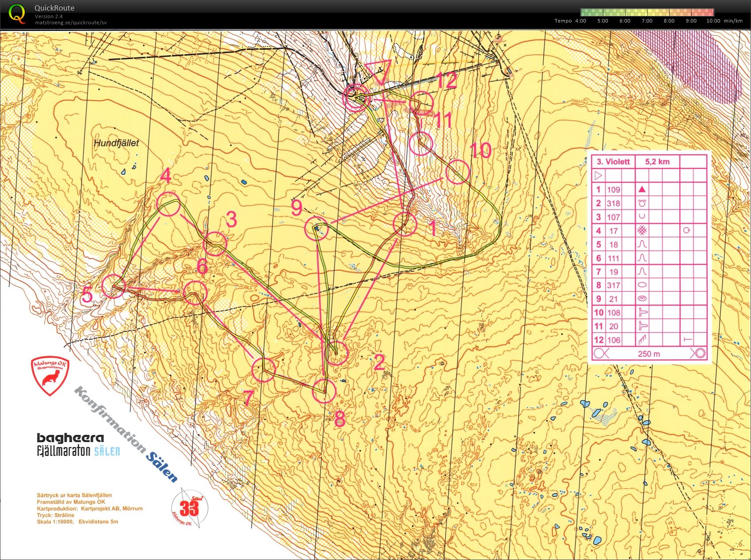This screenshot has width=751, height=560.
Task: Click the QuickRoute title text
Action: (54, 8)
